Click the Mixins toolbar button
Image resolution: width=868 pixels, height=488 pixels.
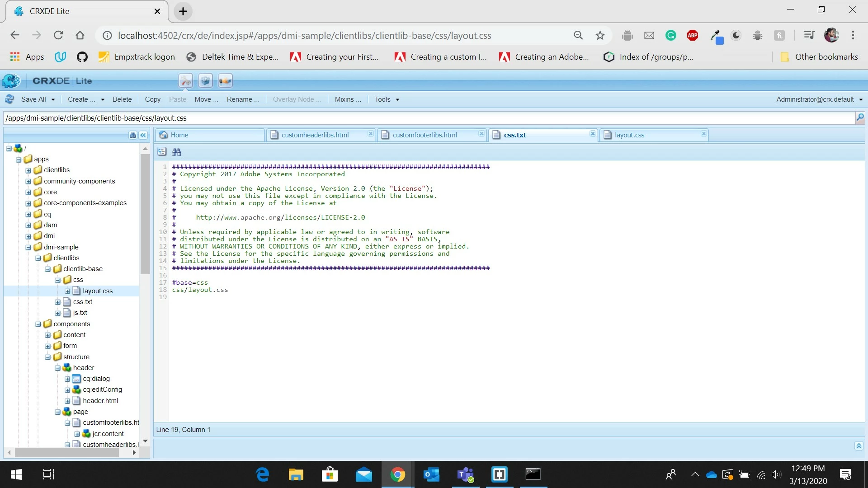point(347,99)
